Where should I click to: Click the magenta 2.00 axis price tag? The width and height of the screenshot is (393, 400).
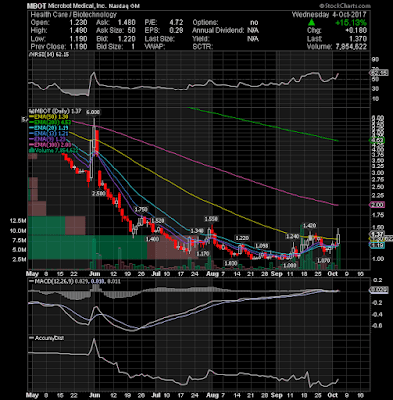pos(377,205)
